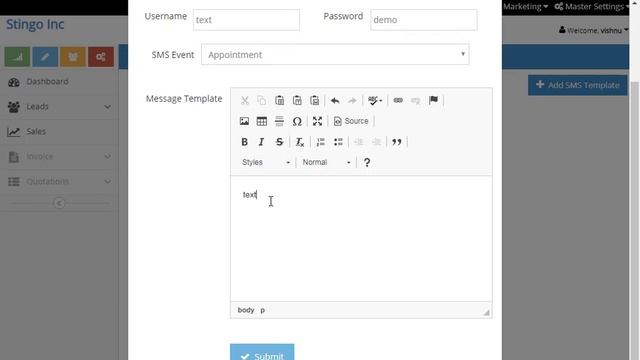This screenshot has height=360, width=640.
Task: Maximize the editor area
Action: [317, 121]
